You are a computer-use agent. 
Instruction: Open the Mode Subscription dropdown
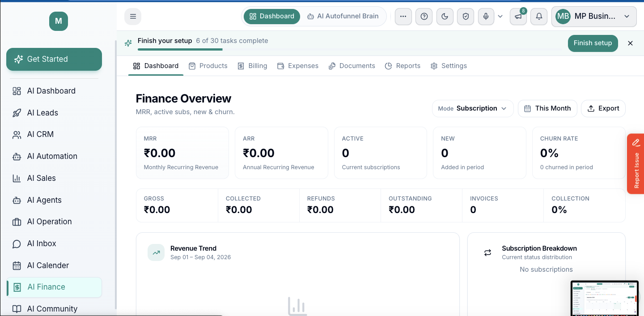point(473,108)
